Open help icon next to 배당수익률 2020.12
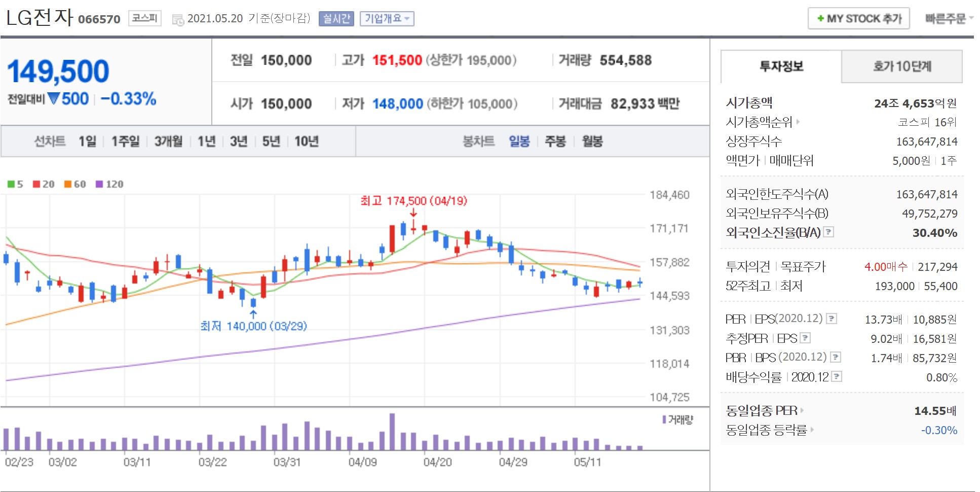The width and height of the screenshot is (980, 492). pos(837,376)
